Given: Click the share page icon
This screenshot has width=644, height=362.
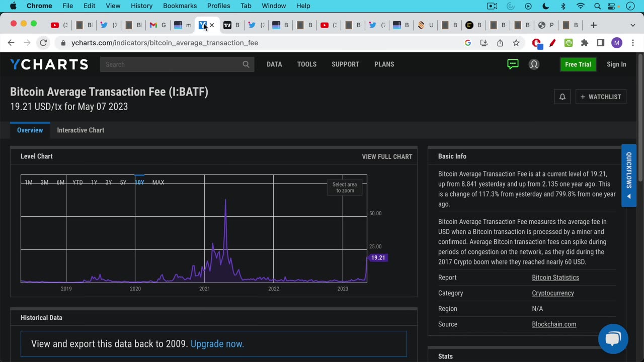Looking at the screenshot, I should coord(500,43).
